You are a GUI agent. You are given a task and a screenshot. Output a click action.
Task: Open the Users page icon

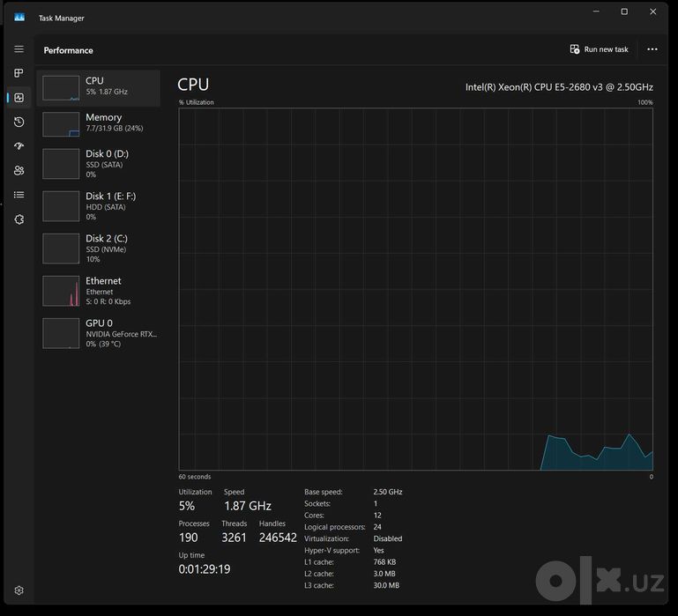(19, 170)
